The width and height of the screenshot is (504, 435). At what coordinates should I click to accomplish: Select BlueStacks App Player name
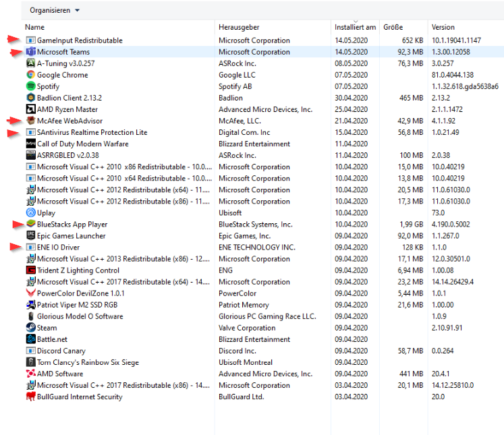coord(72,225)
